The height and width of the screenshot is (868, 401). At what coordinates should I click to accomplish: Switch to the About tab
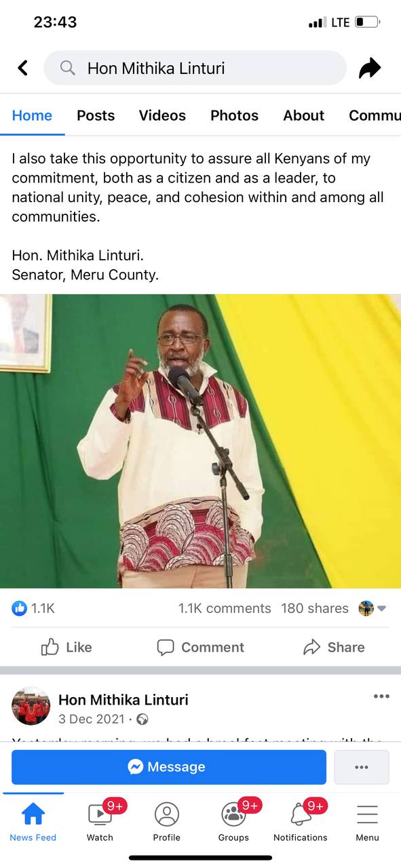[303, 115]
